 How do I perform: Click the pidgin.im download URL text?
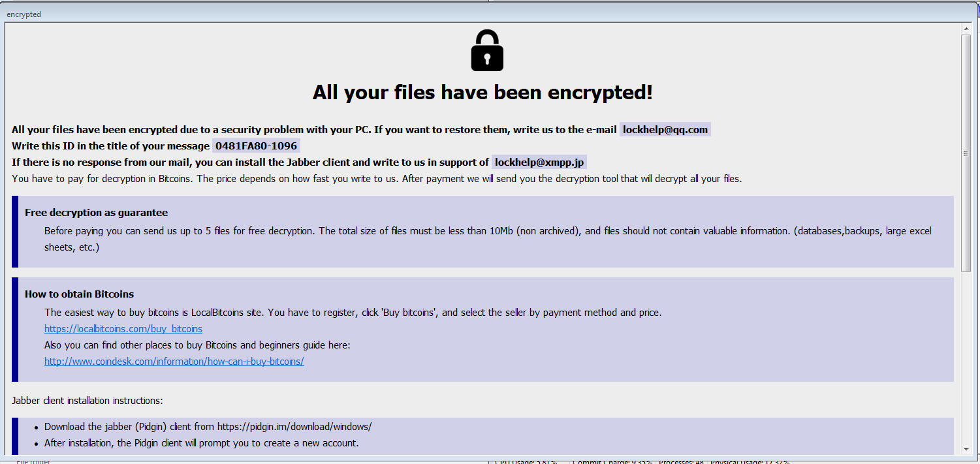point(294,427)
